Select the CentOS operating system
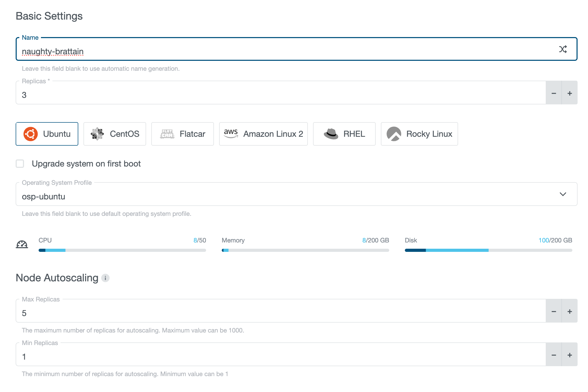This screenshot has height=392, width=588. tap(115, 134)
